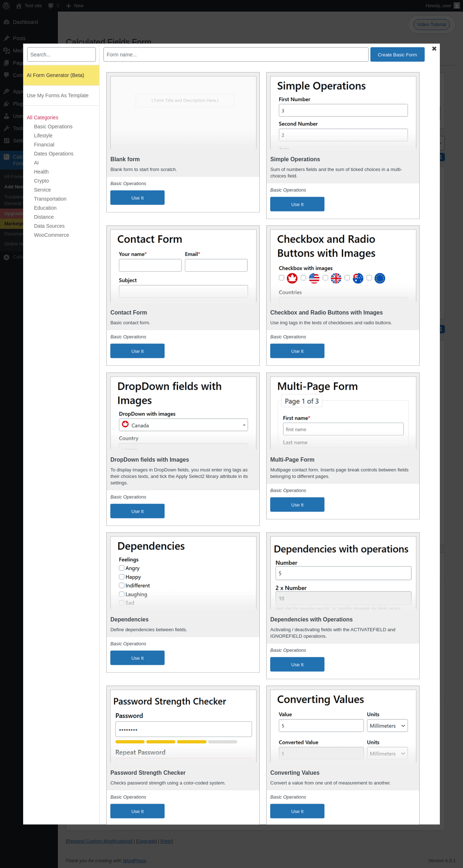Select Transportation category
This screenshot has width=463, height=868.
pos(50,199)
